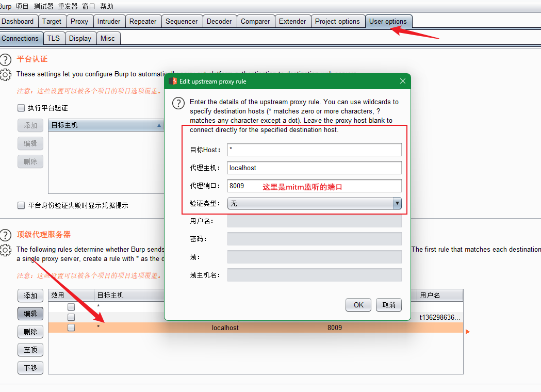This screenshot has width=541, height=392.
Task: Toggle 平台身份验证失败时显示凭据提示 checkbox
Action: point(21,205)
